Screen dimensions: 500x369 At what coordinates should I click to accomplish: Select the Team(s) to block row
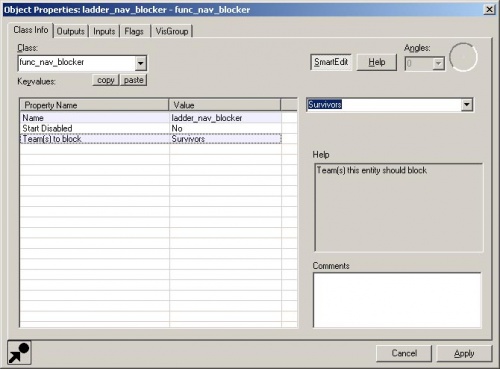[150, 139]
